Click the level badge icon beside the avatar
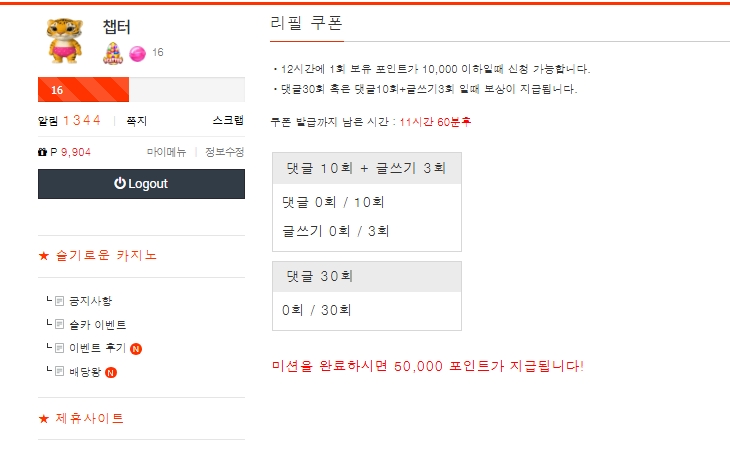The width and height of the screenshot is (730, 456). point(113,53)
